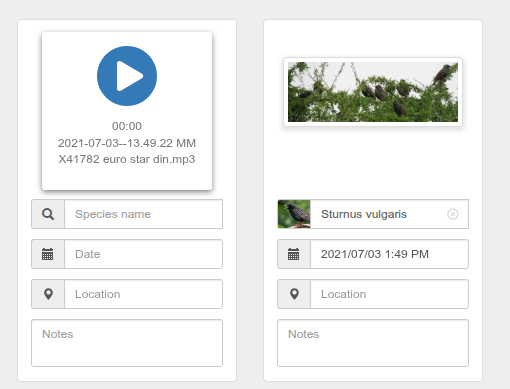Edit the 2021/07/03 1:49 PM date field
Viewport: 510px width, 389px height.
[389, 254]
